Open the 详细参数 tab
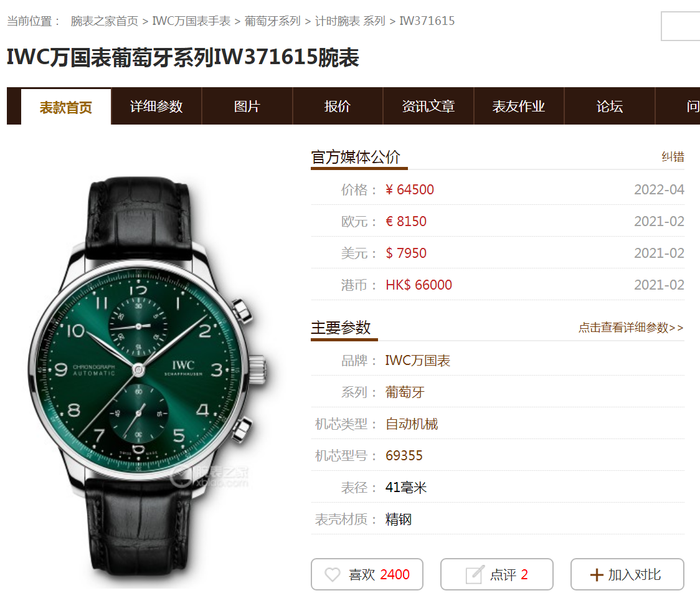 (x=156, y=107)
